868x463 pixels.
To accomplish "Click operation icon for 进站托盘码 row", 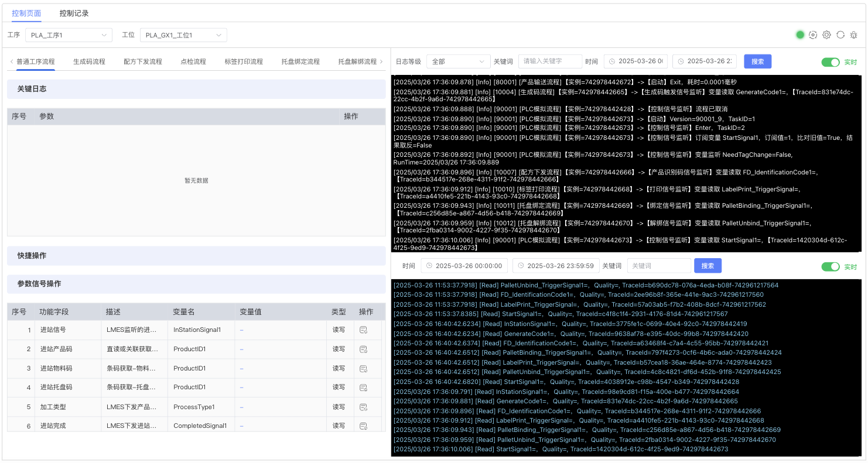I will tap(363, 387).
